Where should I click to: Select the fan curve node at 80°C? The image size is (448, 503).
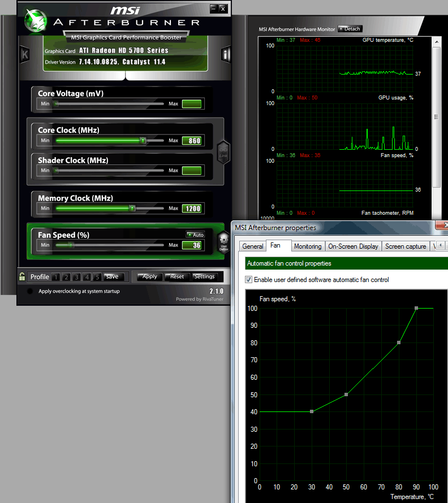coord(399,342)
